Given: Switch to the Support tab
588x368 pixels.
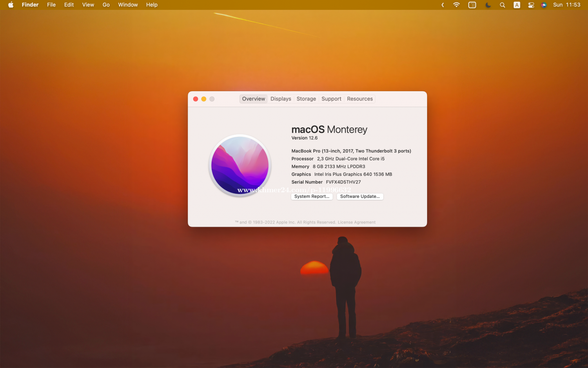Looking at the screenshot, I should pos(331,99).
